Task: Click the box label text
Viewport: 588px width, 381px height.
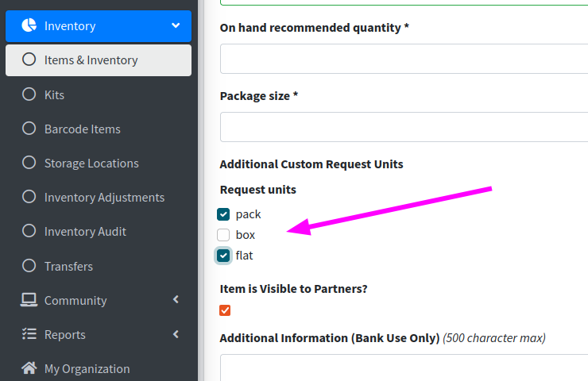Action: coord(246,235)
